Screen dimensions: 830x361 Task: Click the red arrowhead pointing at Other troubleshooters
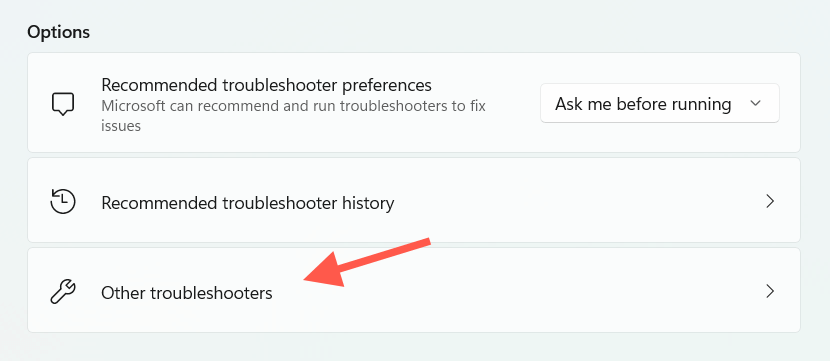(x=327, y=272)
